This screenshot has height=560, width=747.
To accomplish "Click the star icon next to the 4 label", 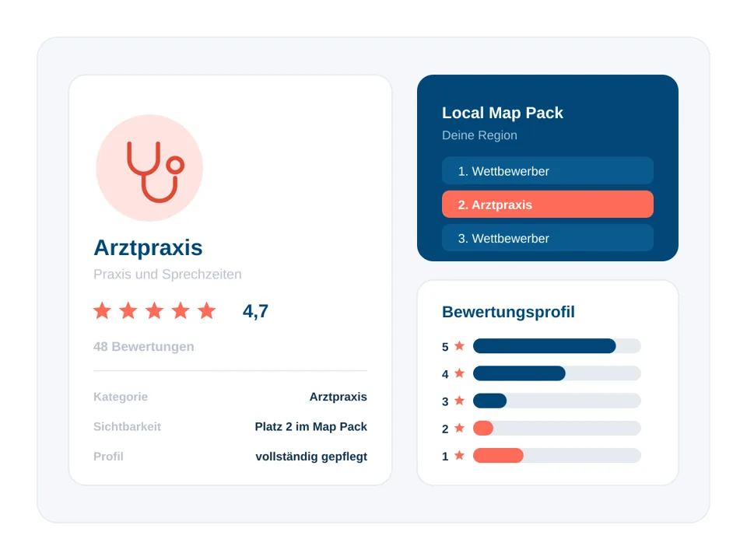I will pos(459,373).
